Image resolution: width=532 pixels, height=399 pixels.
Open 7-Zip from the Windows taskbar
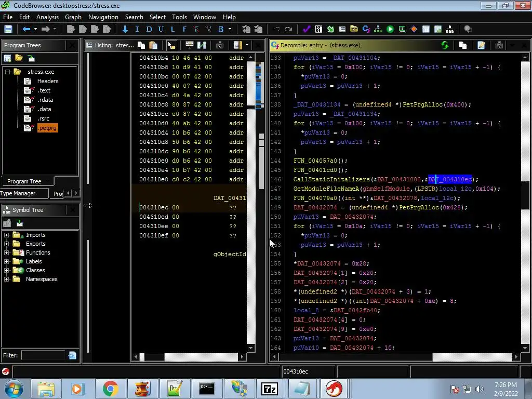pyautogui.click(x=270, y=389)
